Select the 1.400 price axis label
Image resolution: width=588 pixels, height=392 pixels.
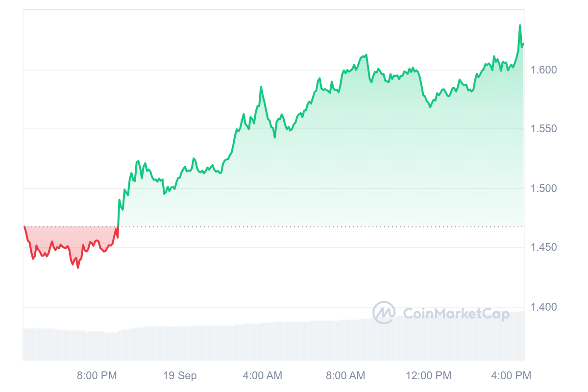tap(544, 307)
